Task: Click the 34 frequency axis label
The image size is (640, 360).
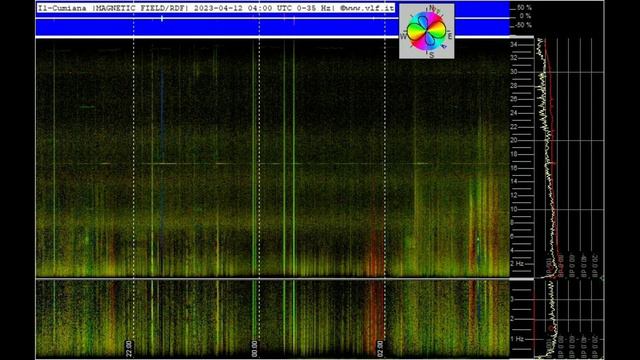Action: click(x=513, y=44)
